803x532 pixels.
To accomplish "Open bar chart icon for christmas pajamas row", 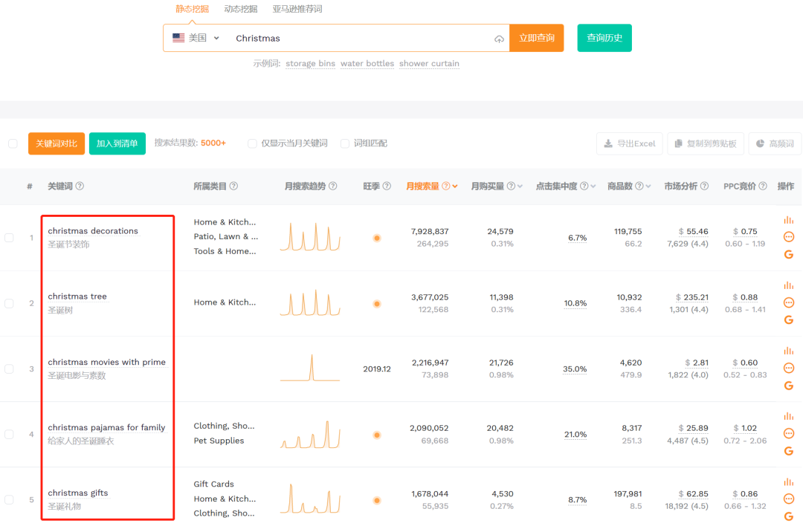I will (789, 416).
